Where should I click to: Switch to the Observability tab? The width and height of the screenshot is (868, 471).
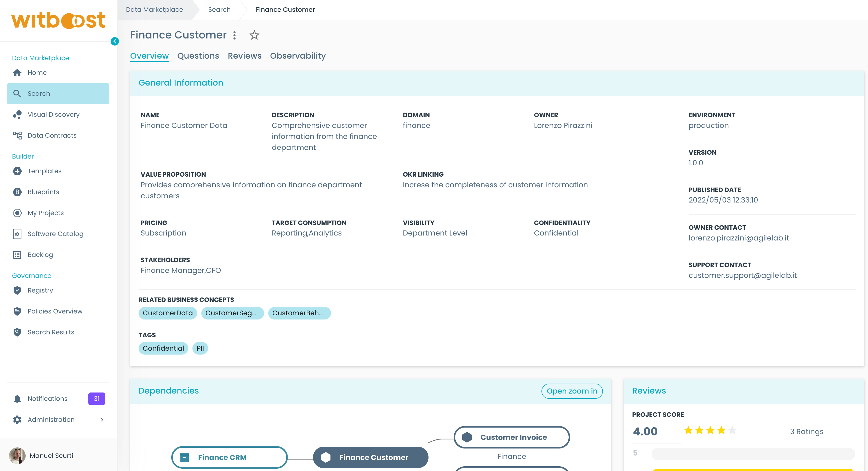coord(298,56)
